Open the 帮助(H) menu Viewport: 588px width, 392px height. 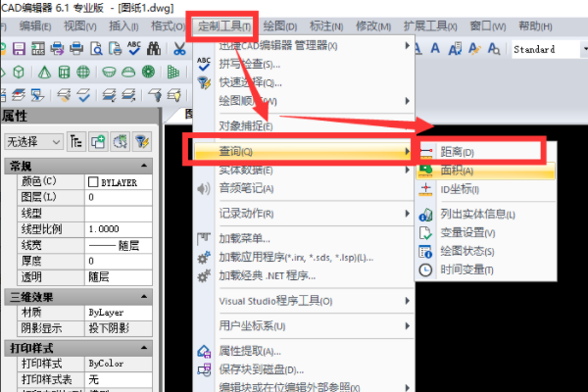coord(535,26)
